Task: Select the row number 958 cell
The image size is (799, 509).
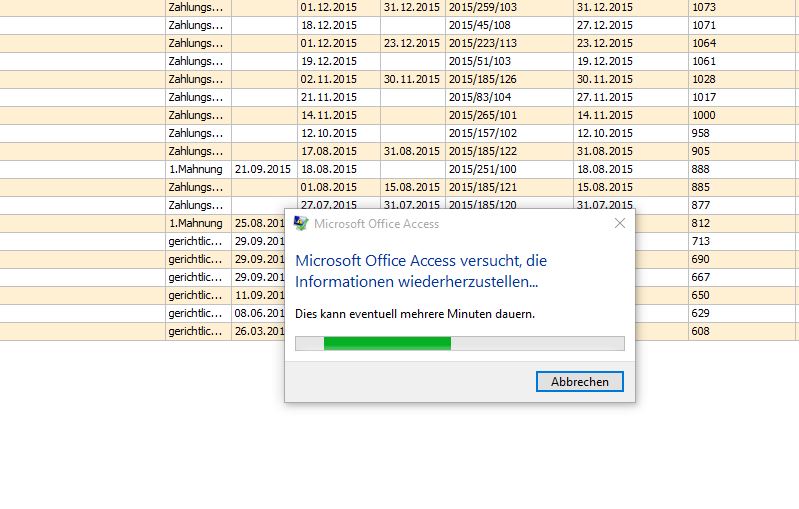Action: (700, 133)
